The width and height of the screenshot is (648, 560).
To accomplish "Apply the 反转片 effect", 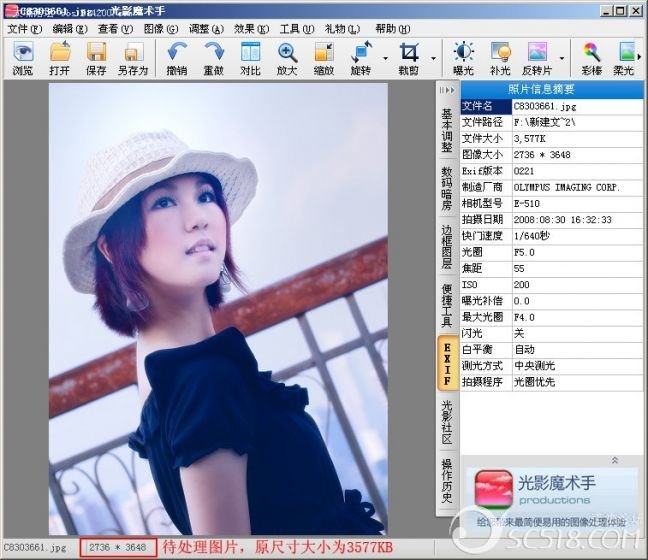I will tap(538, 59).
